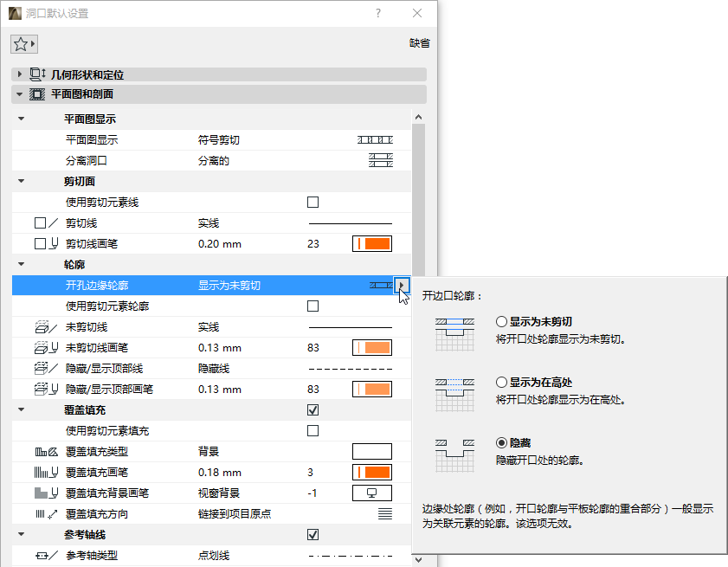Open the 未剪切线画笔 color swatch
Screen dimensions: 728x567
pyautogui.click(x=372, y=347)
